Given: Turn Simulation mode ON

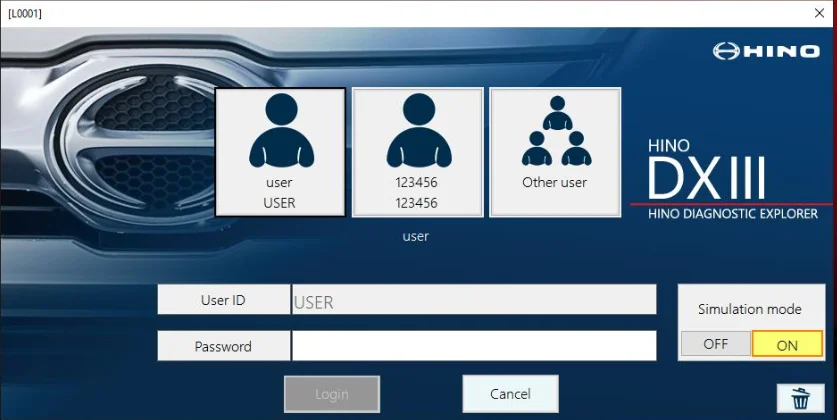Looking at the screenshot, I should (787, 344).
